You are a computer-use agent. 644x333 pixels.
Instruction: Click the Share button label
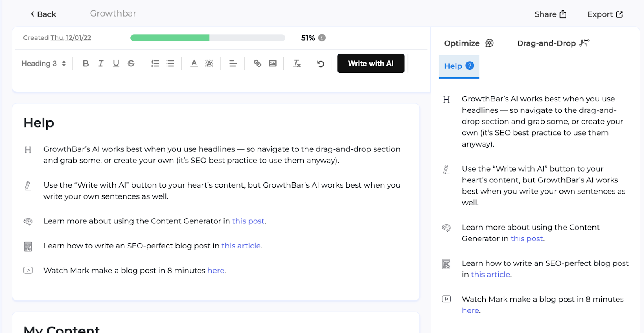click(545, 14)
